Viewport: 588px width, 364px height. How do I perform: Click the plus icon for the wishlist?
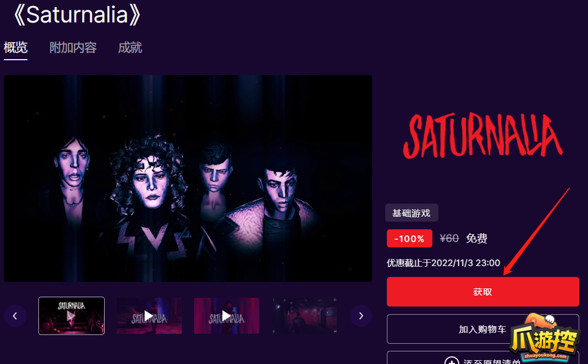coord(452,361)
